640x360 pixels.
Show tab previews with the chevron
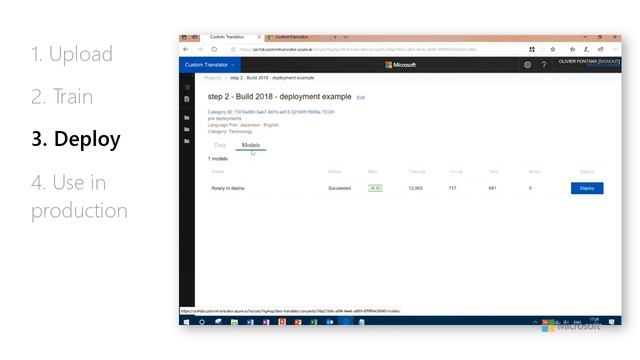346,37
